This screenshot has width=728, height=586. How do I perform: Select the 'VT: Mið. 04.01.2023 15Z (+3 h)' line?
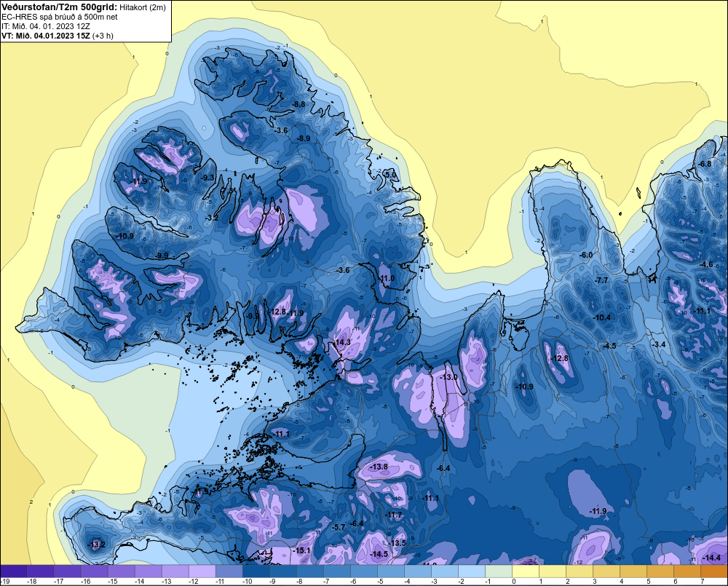coord(57,35)
